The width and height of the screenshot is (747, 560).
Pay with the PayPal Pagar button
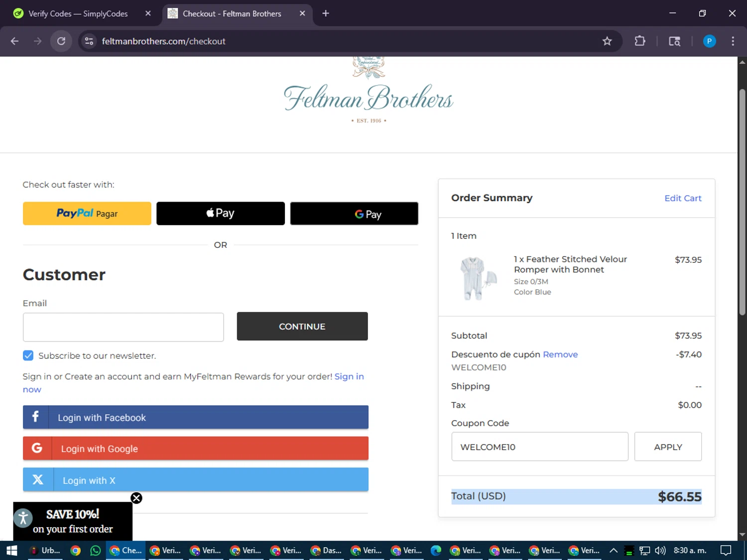pyautogui.click(x=87, y=214)
